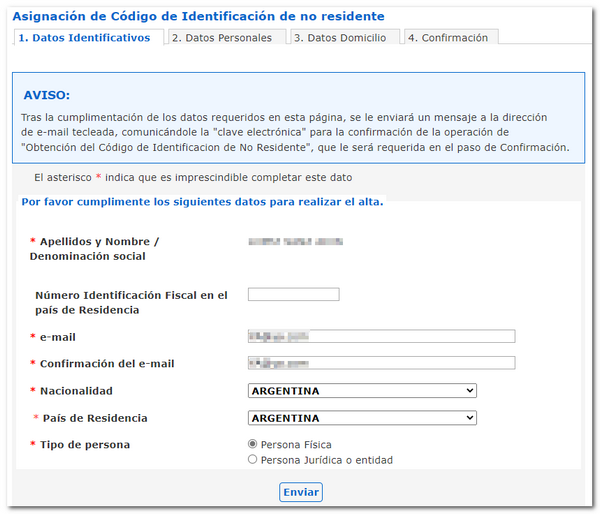
Task: Click the e-mail field label
Action: click(57, 337)
